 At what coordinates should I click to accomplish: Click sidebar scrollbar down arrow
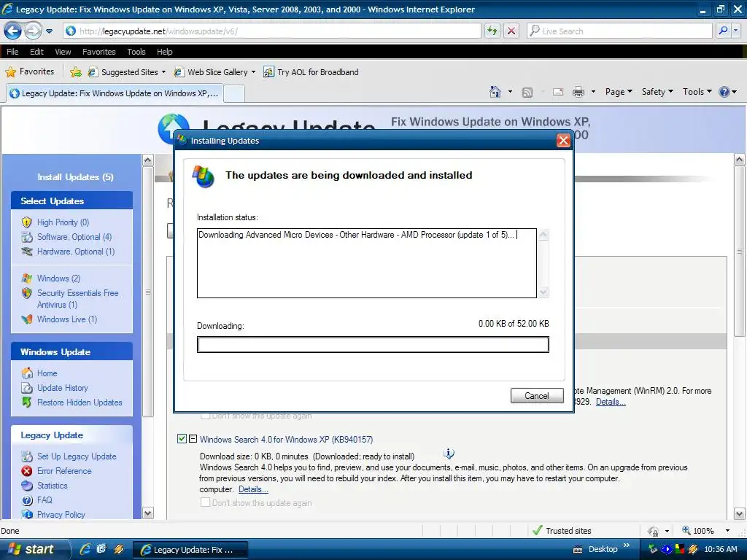click(x=147, y=513)
